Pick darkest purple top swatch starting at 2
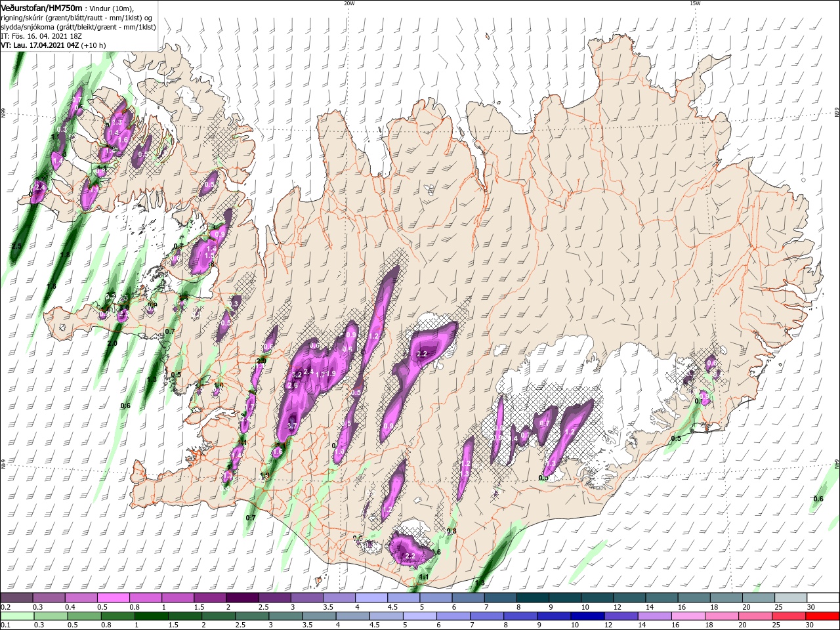The width and height of the screenshot is (840, 630). click(x=242, y=598)
